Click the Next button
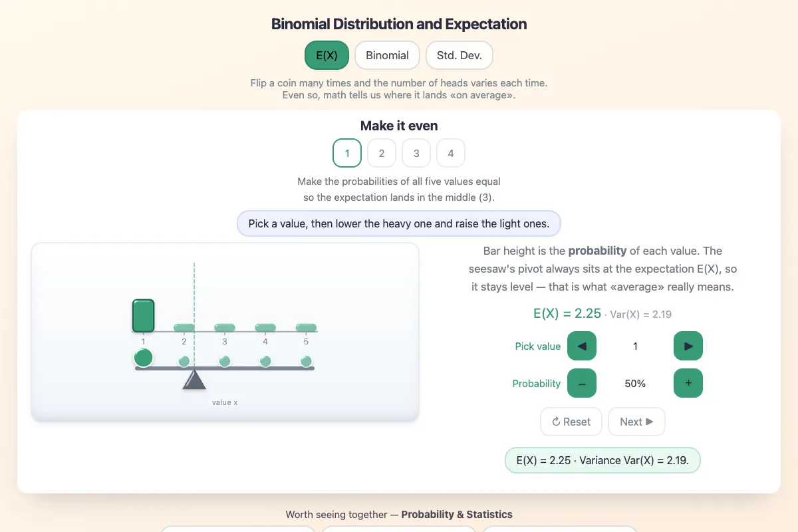The height and width of the screenshot is (532, 798). [636, 422]
